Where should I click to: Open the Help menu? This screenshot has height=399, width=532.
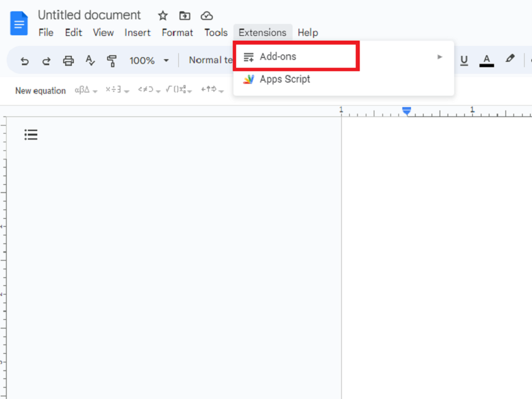click(x=308, y=33)
